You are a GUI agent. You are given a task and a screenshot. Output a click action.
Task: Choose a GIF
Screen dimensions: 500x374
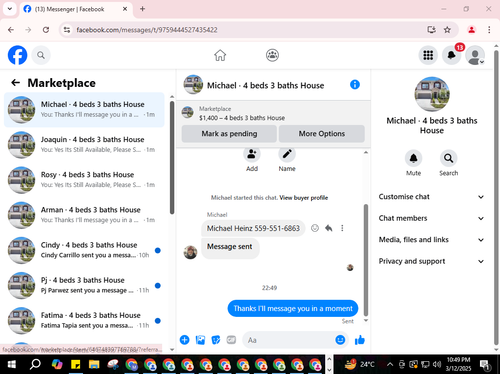(231, 340)
